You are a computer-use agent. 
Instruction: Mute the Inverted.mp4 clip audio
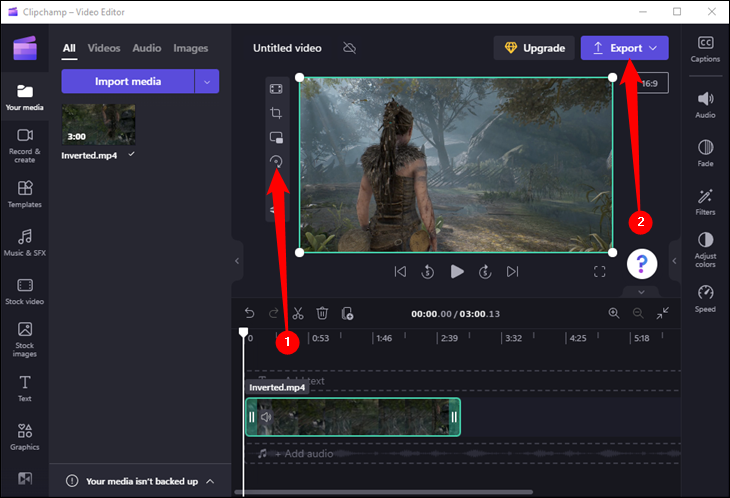coord(266,417)
